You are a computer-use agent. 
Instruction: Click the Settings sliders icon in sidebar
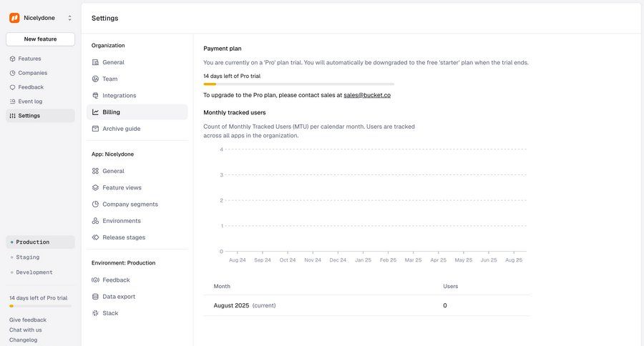click(12, 116)
